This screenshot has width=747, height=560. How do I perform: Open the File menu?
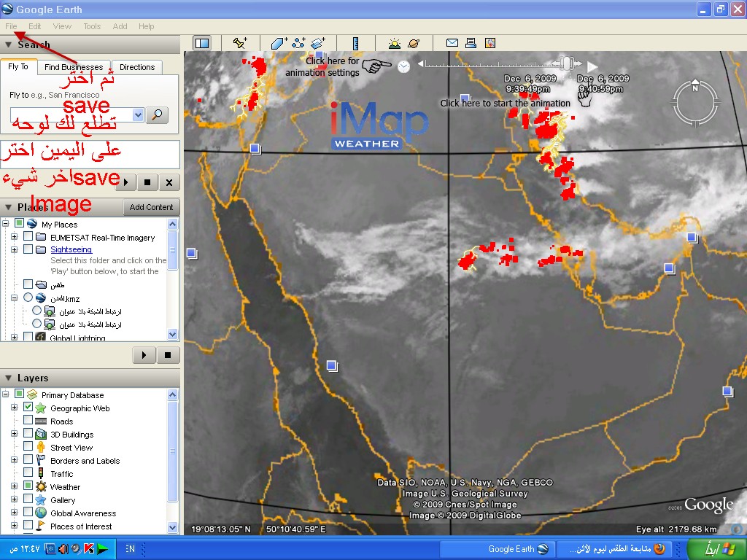pyautogui.click(x=11, y=26)
